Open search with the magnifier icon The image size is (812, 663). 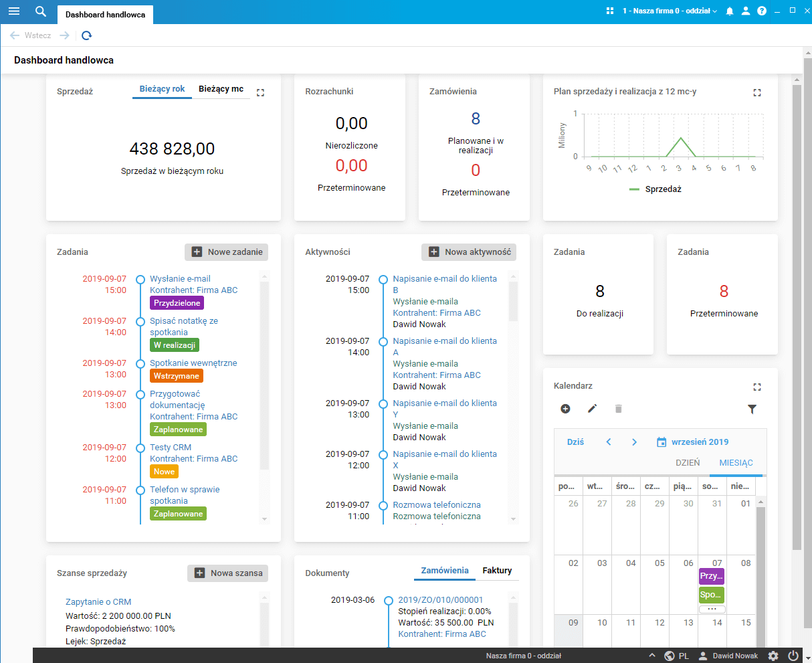click(x=41, y=11)
